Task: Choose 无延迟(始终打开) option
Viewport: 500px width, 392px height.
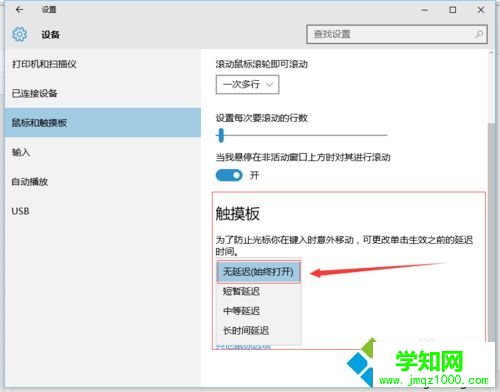Action: [259, 272]
